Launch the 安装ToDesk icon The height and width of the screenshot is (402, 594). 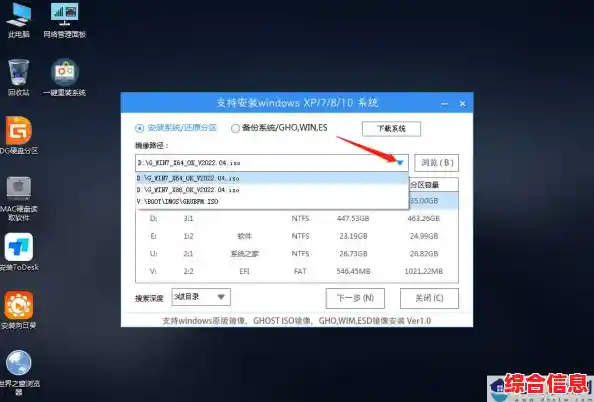(19, 252)
